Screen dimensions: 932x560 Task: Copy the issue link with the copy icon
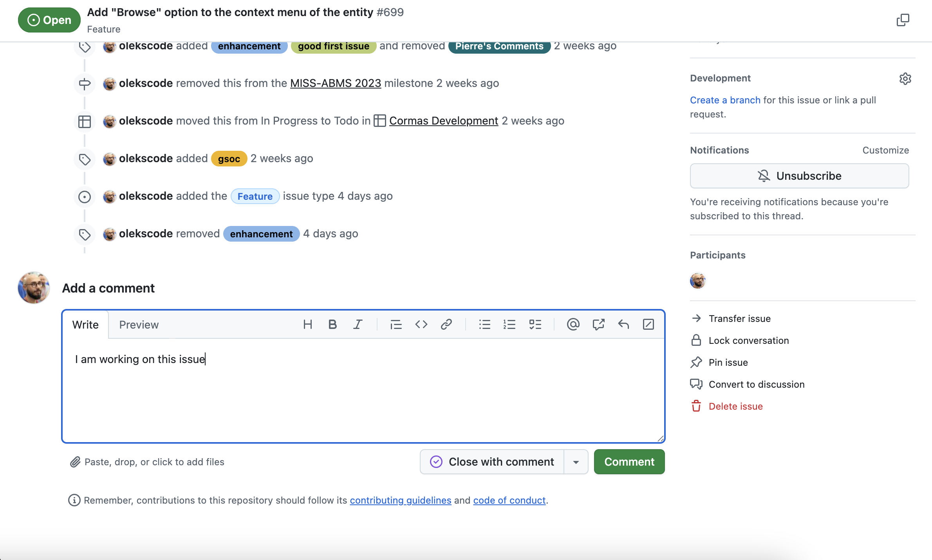pos(903,20)
